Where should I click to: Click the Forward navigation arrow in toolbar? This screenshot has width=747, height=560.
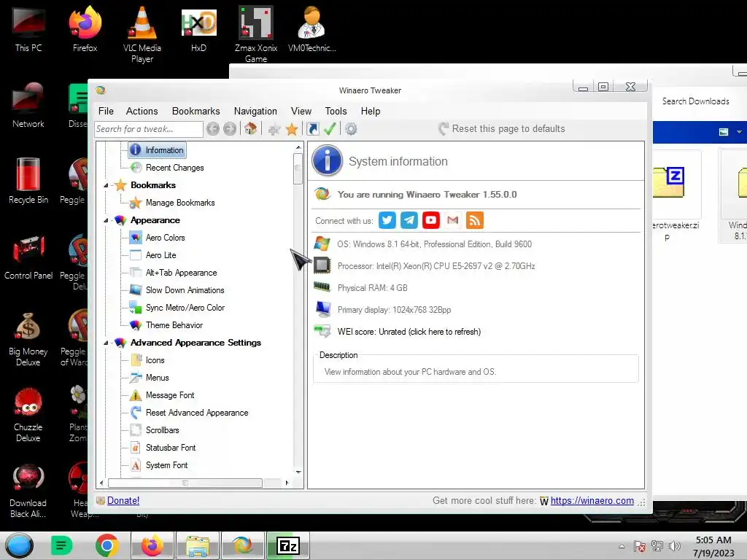(230, 128)
